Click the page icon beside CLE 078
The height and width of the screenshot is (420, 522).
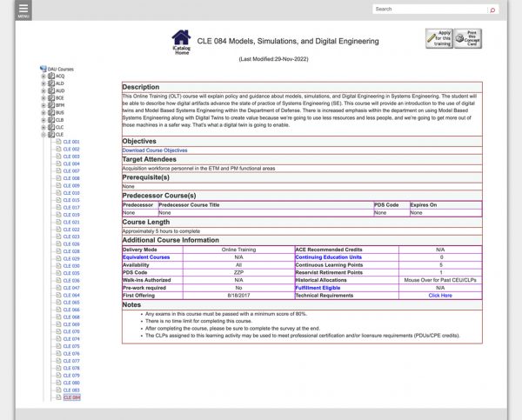58,368
